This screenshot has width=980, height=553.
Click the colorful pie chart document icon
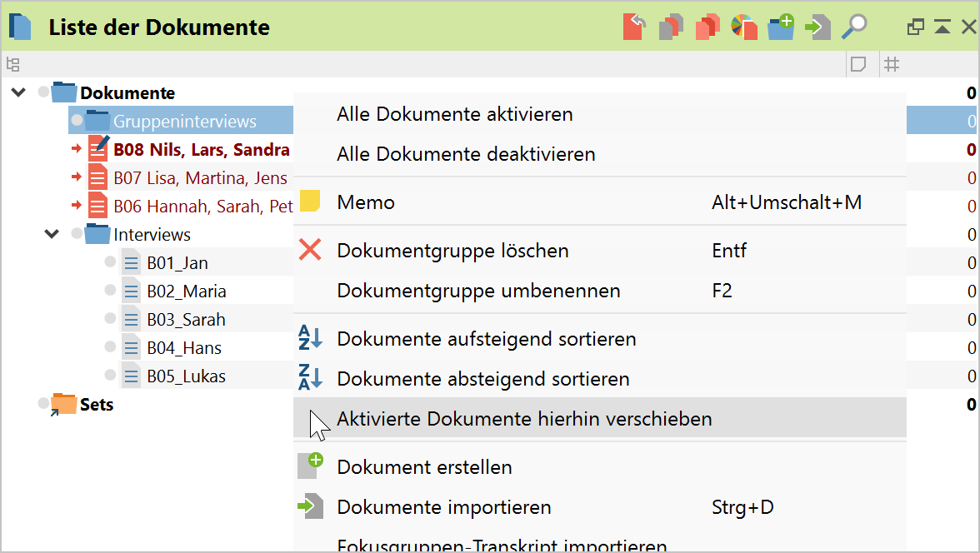[x=743, y=27]
